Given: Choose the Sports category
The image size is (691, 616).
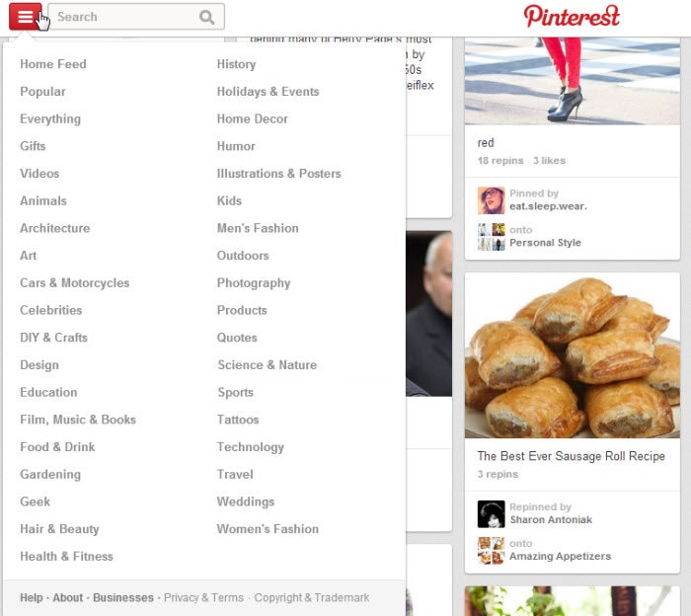Looking at the screenshot, I should point(236,392).
